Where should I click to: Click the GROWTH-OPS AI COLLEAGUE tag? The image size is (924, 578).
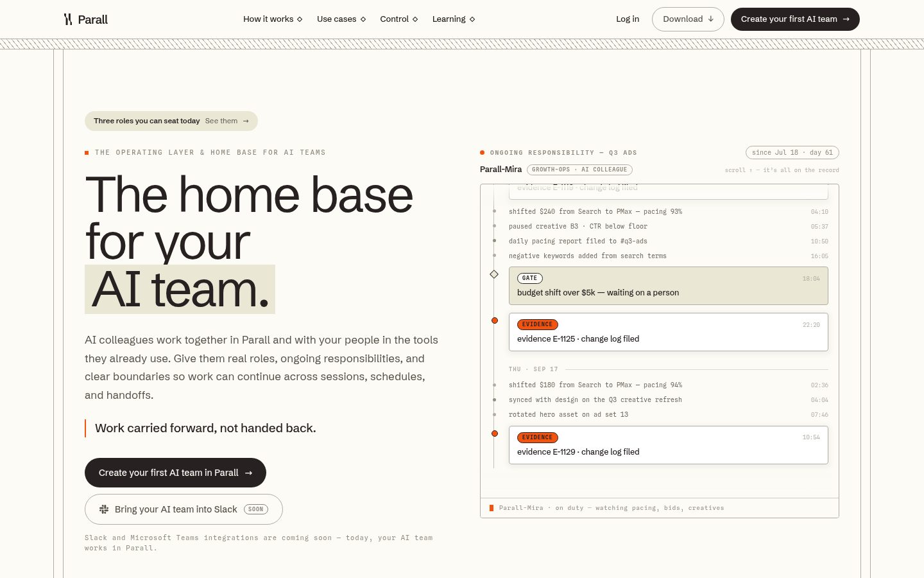[x=579, y=170]
